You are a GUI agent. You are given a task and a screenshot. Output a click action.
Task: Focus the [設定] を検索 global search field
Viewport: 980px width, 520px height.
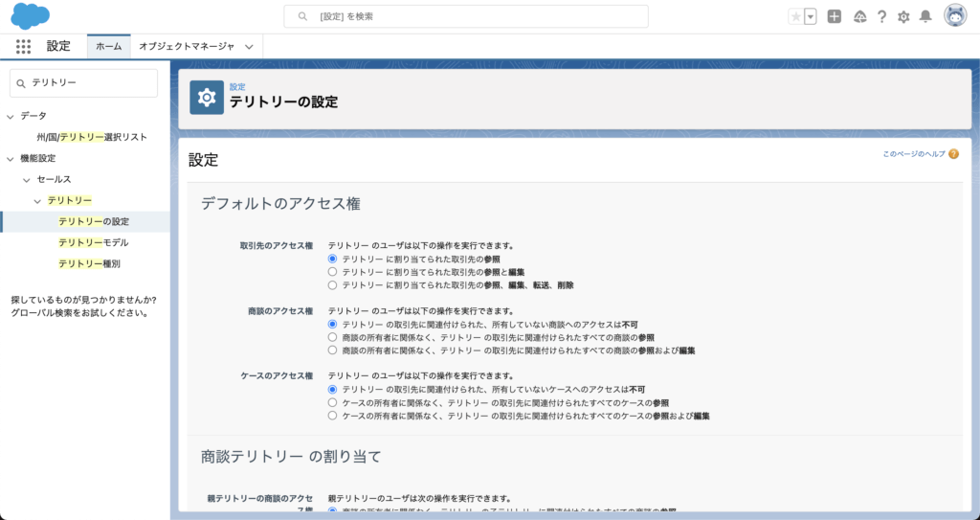466,16
